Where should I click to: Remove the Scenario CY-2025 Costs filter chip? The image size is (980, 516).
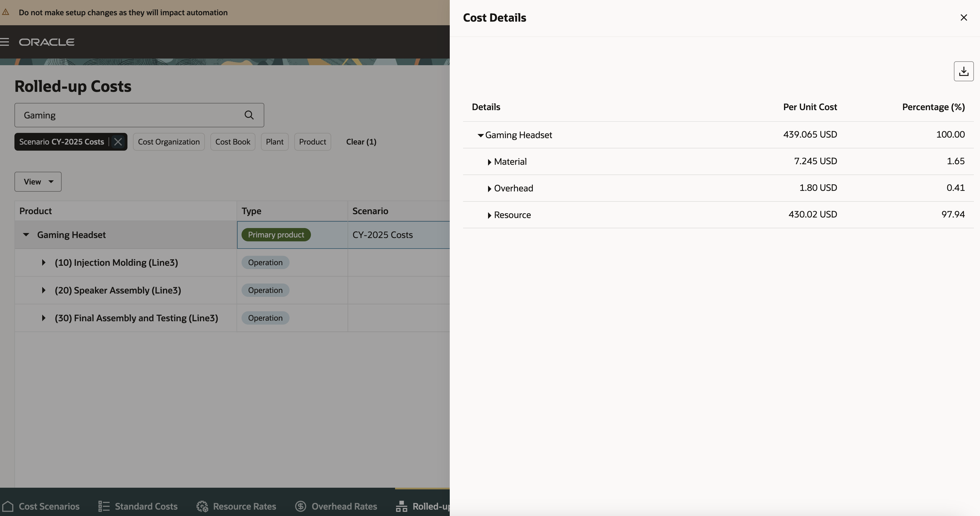(118, 142)
